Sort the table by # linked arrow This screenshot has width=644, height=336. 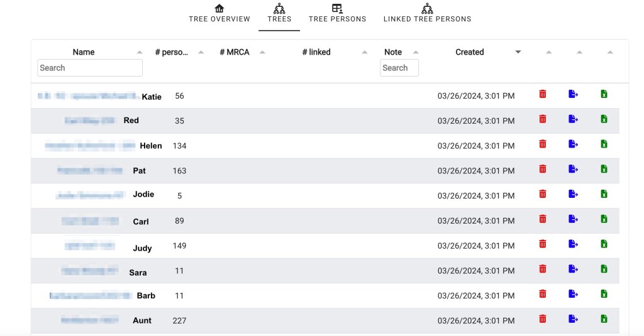(365, 53)
